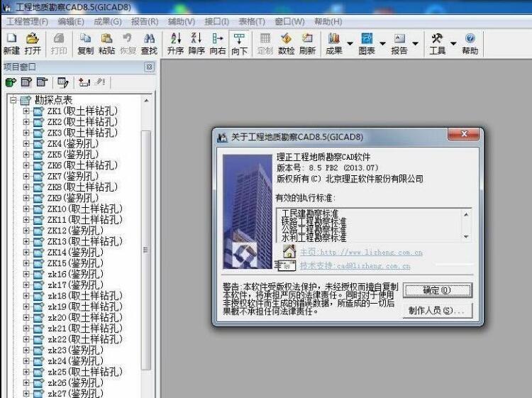The width and height of the screenshot is (532, 398).
Task: Click the 工具 (Tools) hammer icon
Action: pos(437,38)
